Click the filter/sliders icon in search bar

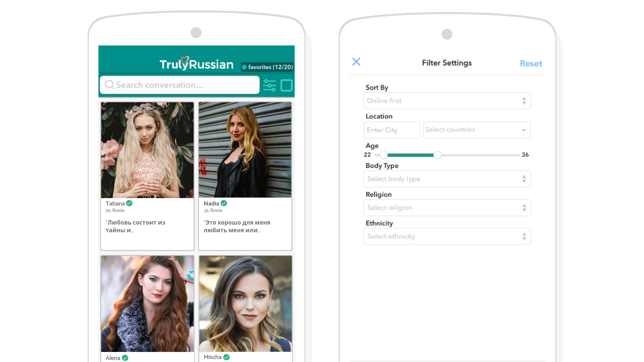(270, 85)
